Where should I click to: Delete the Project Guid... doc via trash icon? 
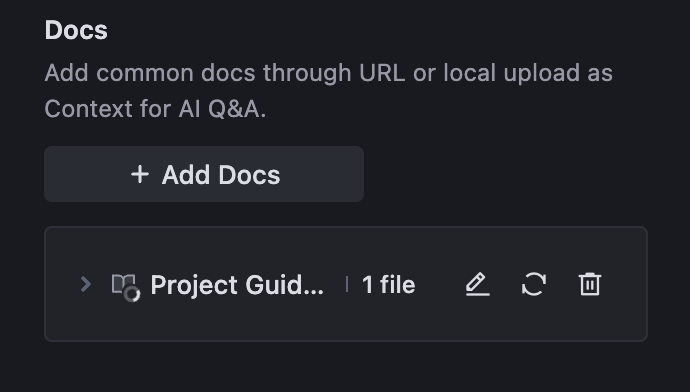tap(590, 284)
